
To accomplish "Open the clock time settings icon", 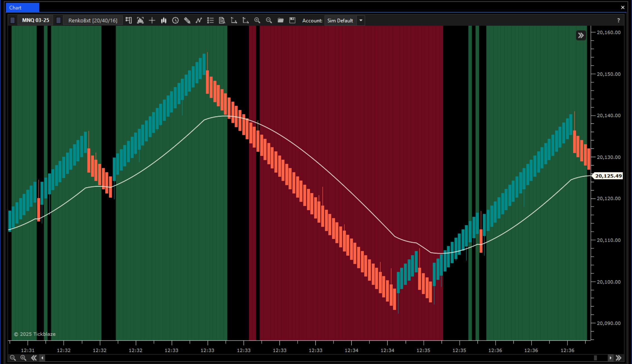I will (175, 20).
